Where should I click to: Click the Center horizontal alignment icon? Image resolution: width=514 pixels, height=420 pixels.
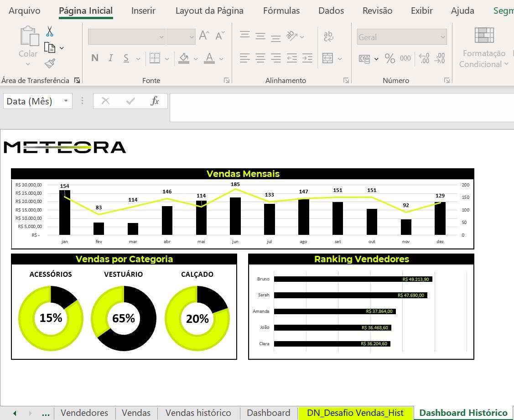[x=260, y=58]
